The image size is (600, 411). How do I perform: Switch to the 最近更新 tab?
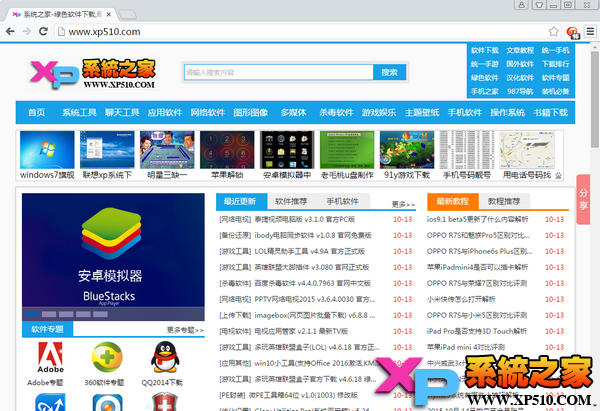pyautogui.click(x=240, y=201)
